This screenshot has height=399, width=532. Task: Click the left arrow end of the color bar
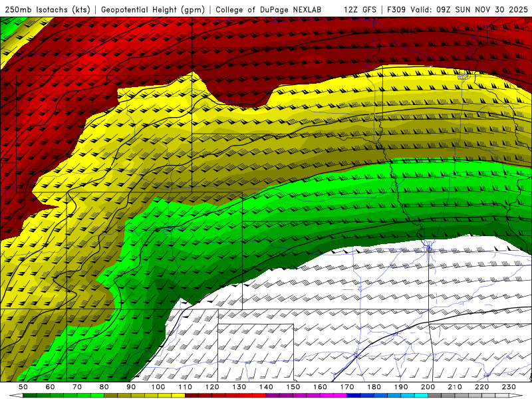(16, 396)
